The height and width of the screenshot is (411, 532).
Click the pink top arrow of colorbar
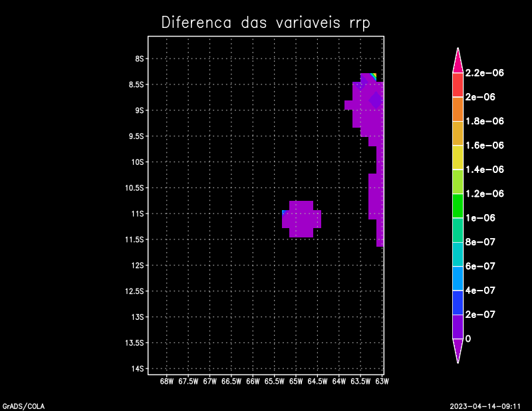click(x=458, y=61)
